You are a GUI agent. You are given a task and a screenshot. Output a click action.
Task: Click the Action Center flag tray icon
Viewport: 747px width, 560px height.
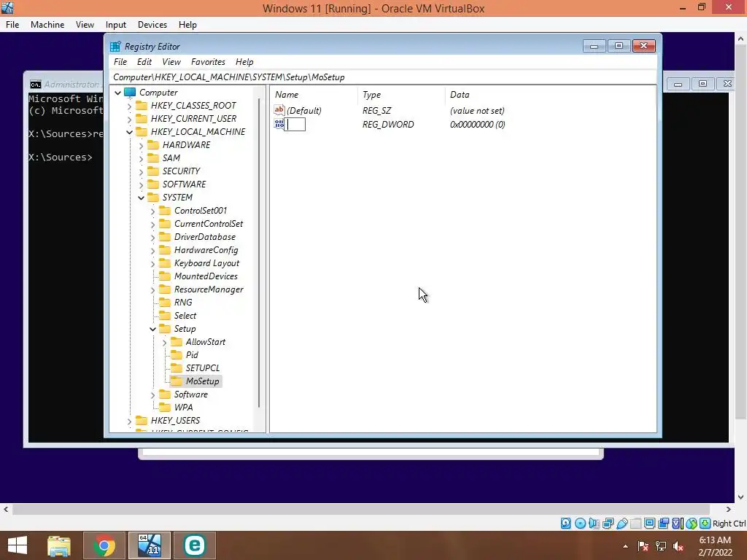pyautogui.click(x=643, y=546)
